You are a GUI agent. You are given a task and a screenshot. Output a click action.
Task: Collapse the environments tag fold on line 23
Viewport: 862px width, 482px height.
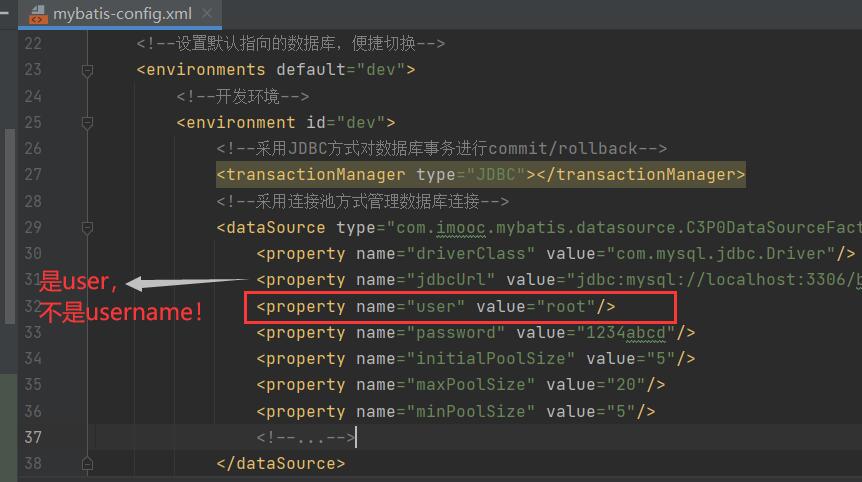tap(87, 70)
